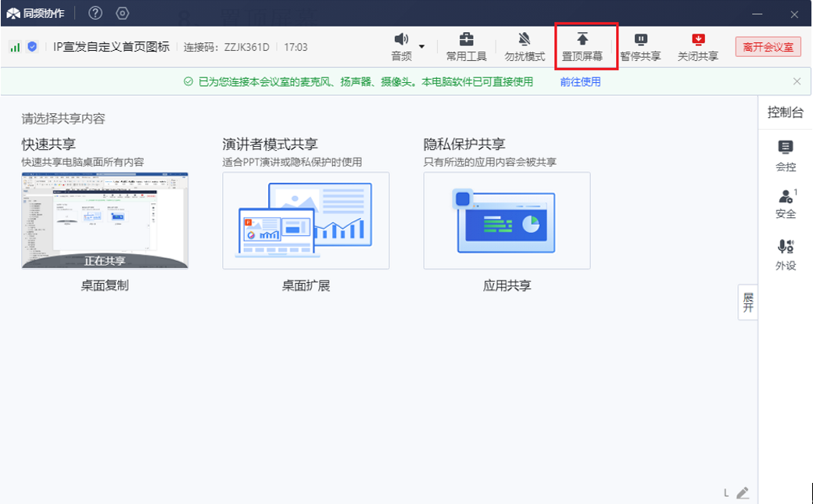Dismiss the green notification banner
The width and height of the screenshot is (813, 504).
(x=797, y=81)
